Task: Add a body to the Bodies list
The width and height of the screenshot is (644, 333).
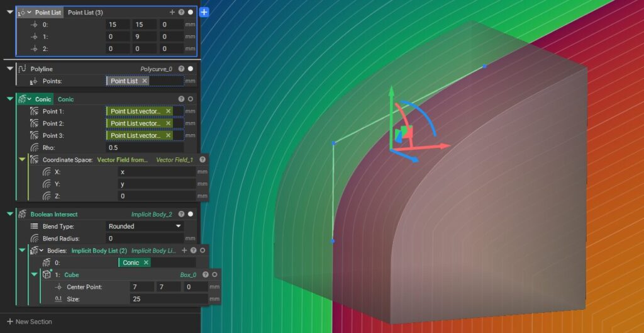Action: (184, 251)
